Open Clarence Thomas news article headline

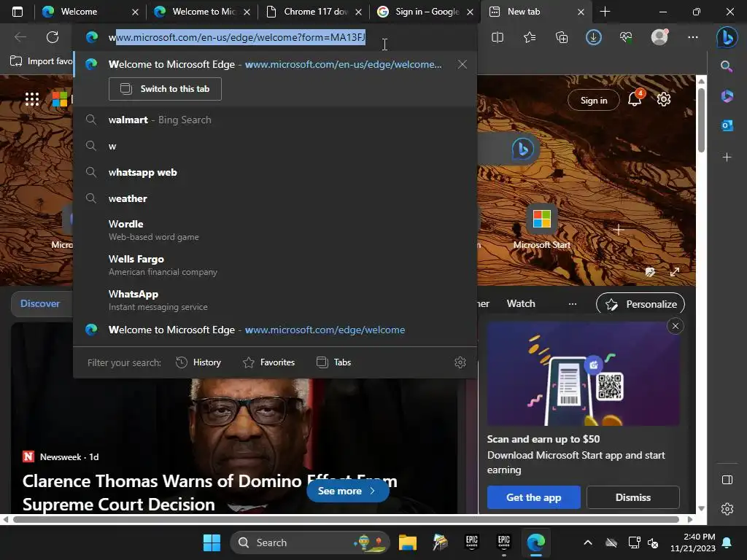[209, 492]
